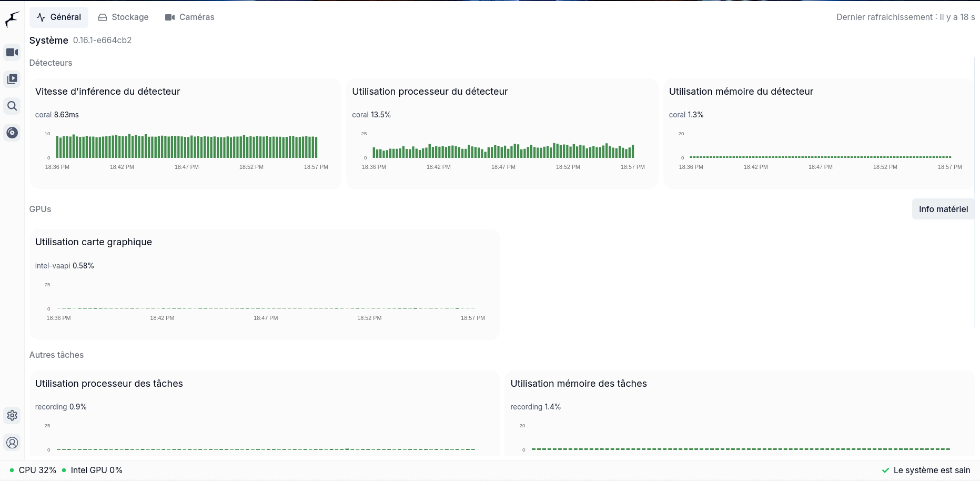Click the Vitesse d'inférence du détecteur chart
The image size is (980, 481).
[186, 147]
